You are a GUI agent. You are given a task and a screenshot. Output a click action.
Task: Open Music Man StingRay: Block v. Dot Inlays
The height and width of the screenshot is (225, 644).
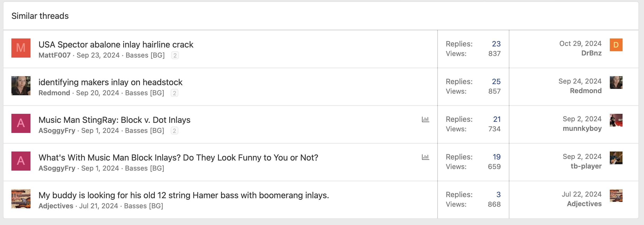click(114, 120)
